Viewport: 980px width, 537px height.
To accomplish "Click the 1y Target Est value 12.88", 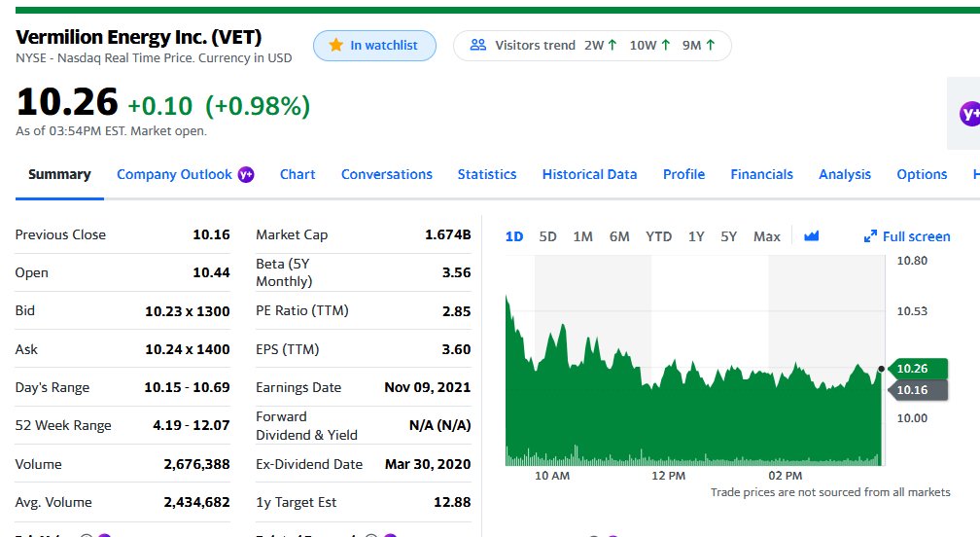I will tap(452, 503).
